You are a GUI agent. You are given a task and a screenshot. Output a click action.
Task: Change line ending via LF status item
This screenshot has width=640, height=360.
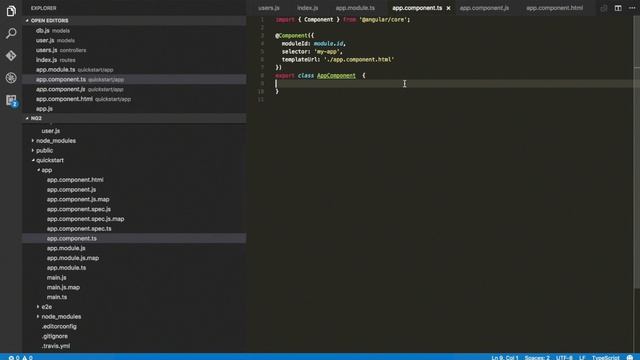click(x=582, y=358)
